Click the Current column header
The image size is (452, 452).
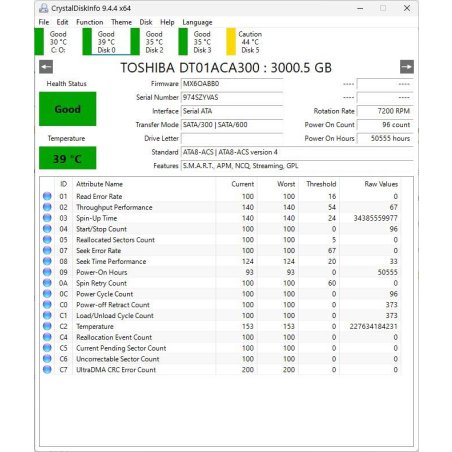click(x=243, y=184)
